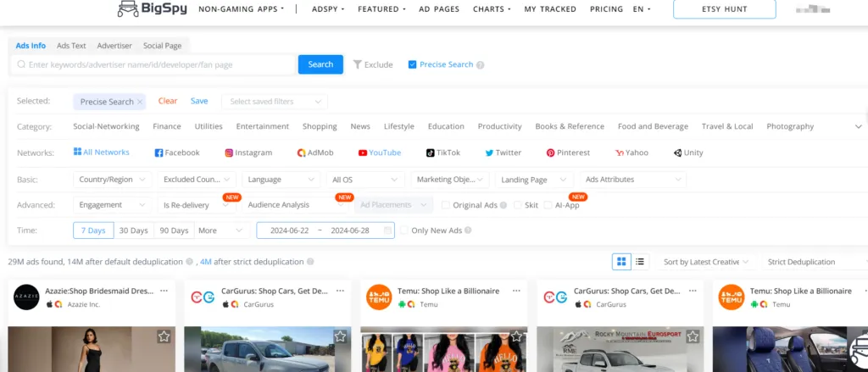
Task: Enable the Original Ads checkbox
Action: tap(446, 205)
